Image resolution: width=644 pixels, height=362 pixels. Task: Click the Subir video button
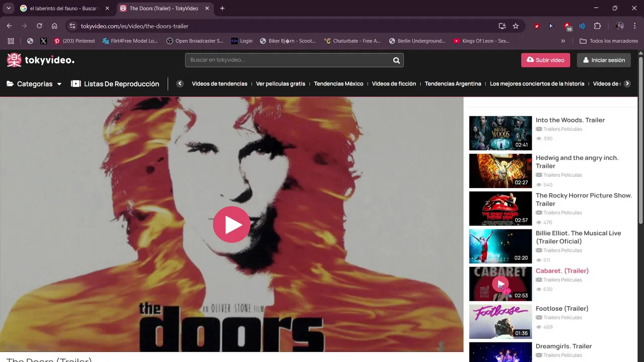tap(545, 60)
